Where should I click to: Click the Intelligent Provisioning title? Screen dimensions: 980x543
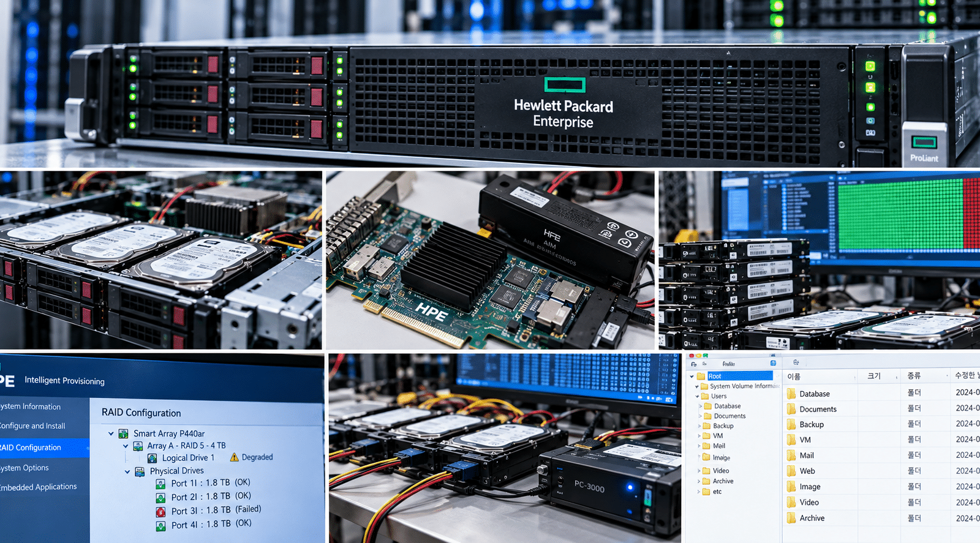tap(64, 381)
